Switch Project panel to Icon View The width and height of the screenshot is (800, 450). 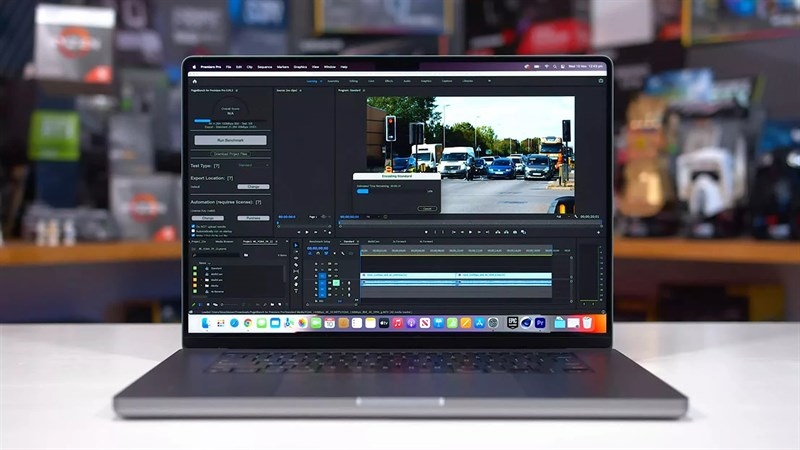tap(208, 304)
